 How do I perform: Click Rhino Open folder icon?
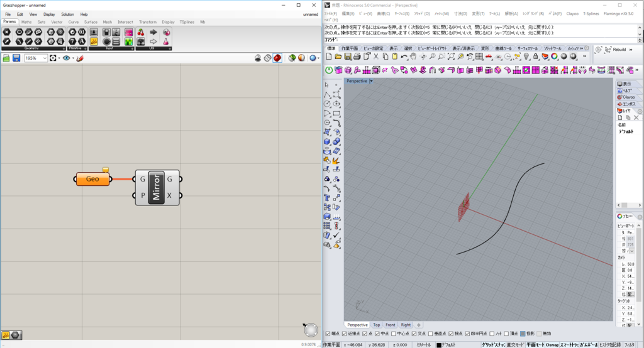(x=338, y=57)
